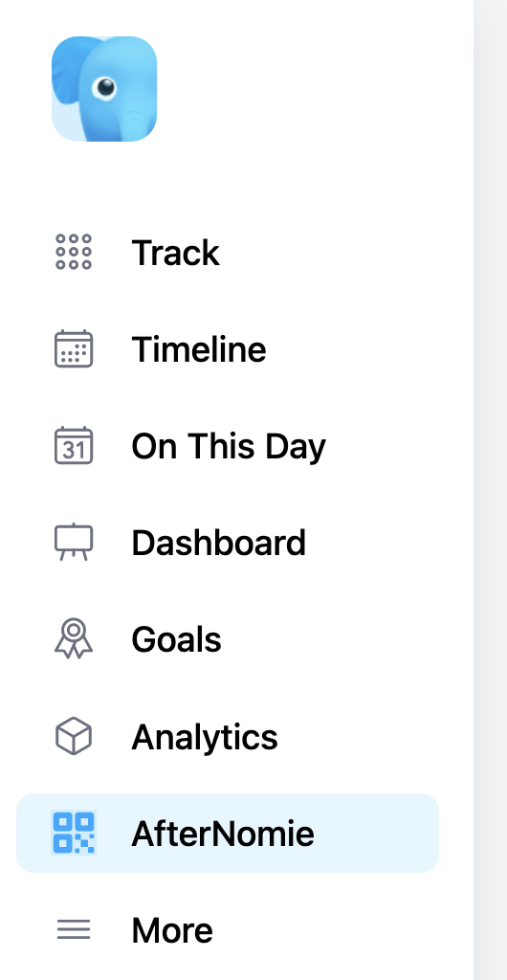Click the More text label
507x980 pixels.
[x=172, y=930]
